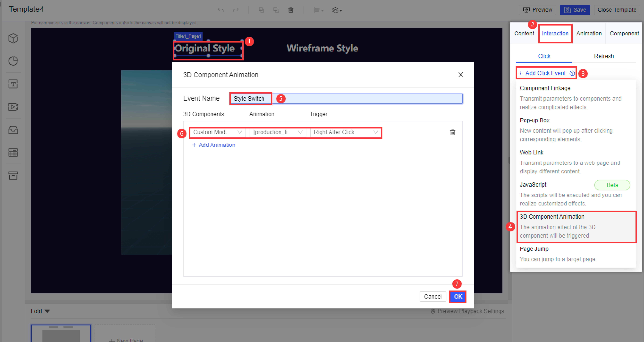Viewport: 644px width, 342px height.
Task: Open the layers dropdown in toolbar
Action: (337, 10)
